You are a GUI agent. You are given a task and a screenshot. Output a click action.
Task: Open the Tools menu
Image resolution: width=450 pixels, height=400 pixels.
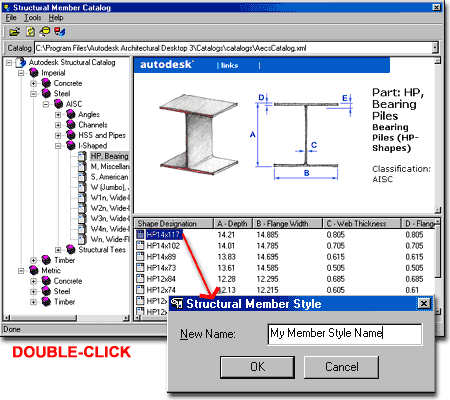point(33,18)
